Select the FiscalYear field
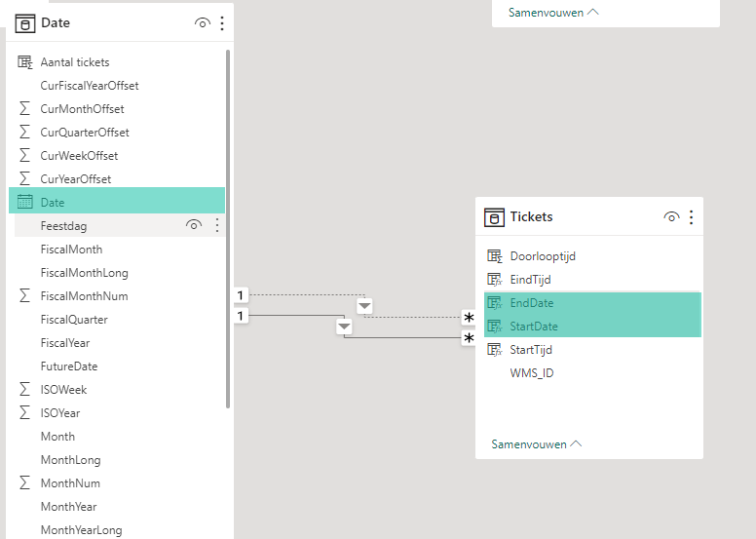Viewport: 756px width, 539px height. pos(65,343)
